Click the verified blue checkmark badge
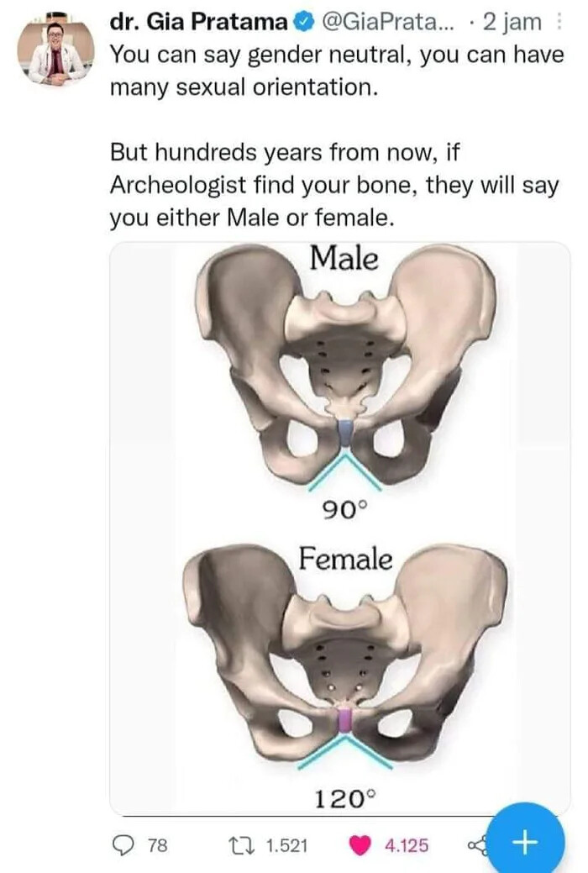588x873 pixels. point(301,23)
